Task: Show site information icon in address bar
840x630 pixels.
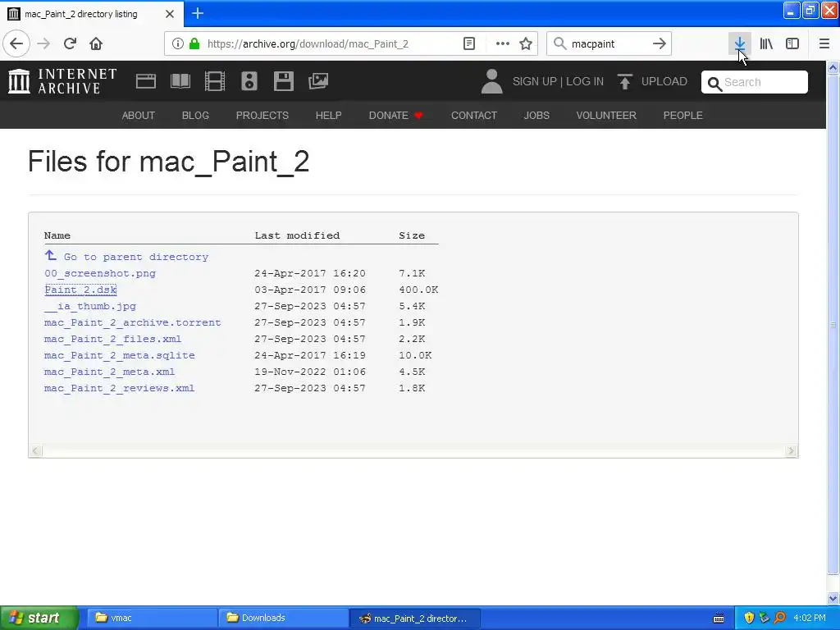Action: 178,43
